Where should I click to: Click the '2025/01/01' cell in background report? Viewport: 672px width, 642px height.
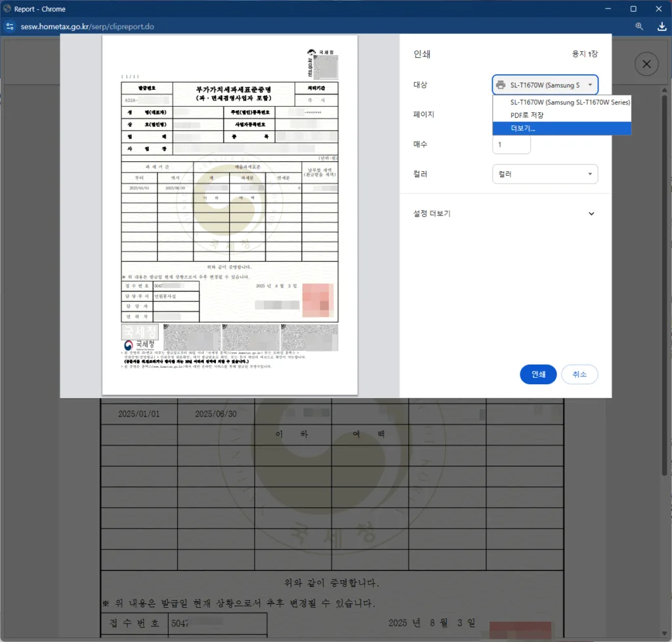139,414
